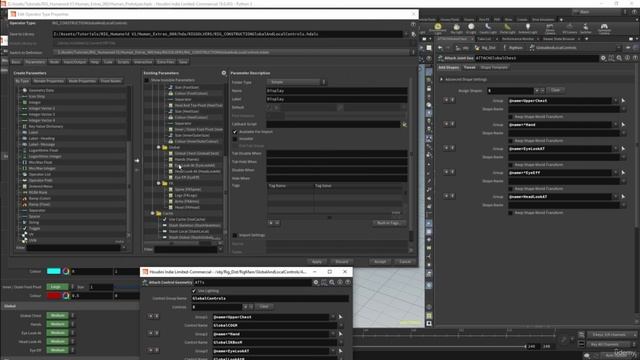The width and height of the screenshot is (640, 360).
Task: Click the Apply button
Action: pos(317,262)
